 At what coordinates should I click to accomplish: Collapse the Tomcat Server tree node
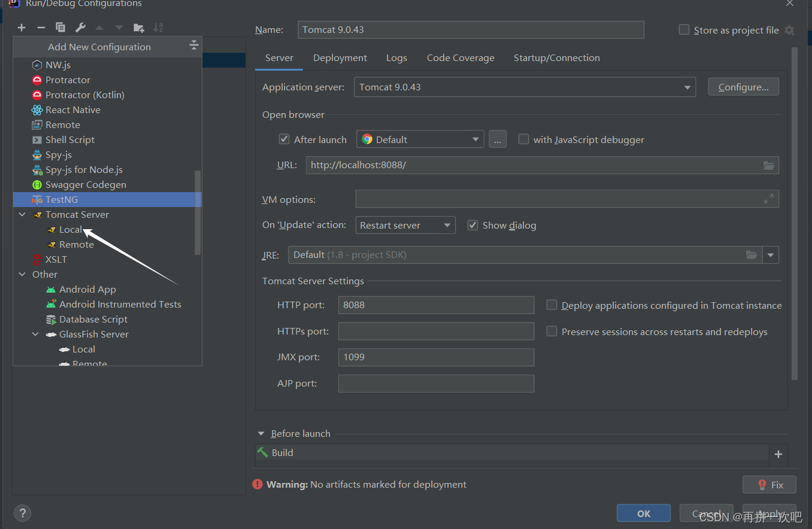(22, 214)
